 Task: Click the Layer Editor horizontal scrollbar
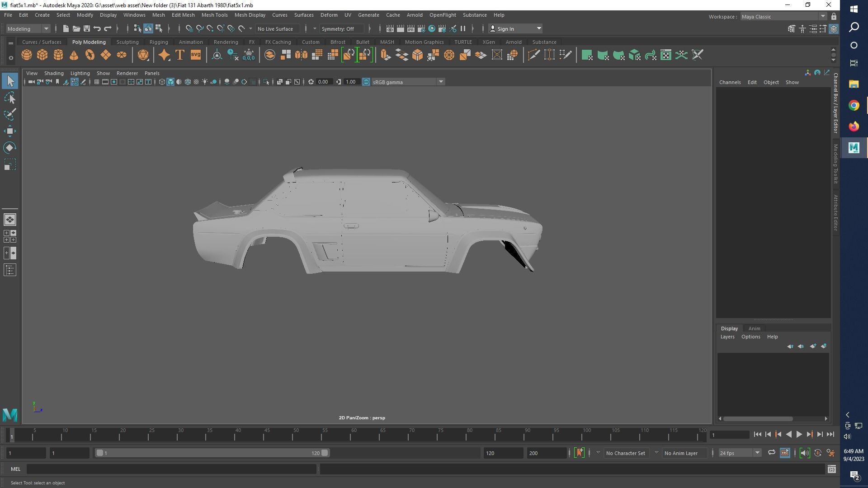pyautogui.click(x=758, y=418)
